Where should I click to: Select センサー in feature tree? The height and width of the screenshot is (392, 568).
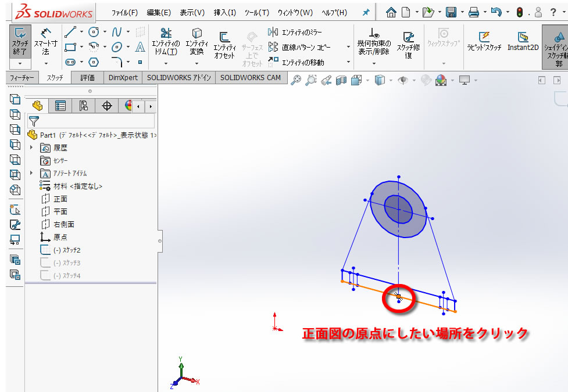pos(54,160)
